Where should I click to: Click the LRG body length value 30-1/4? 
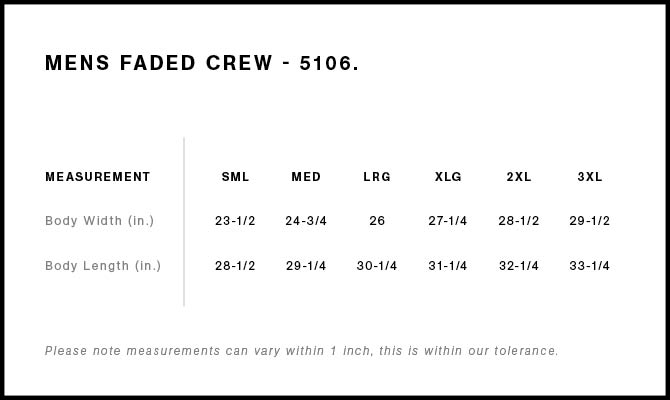click(x=377, y=266)
